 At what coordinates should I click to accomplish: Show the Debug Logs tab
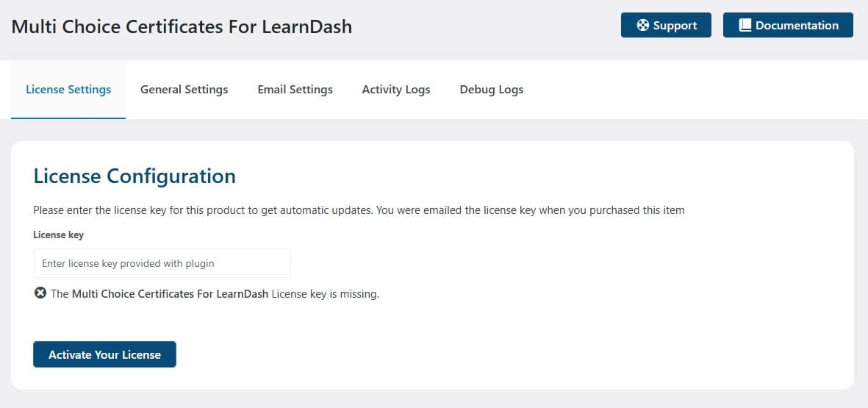492,90
